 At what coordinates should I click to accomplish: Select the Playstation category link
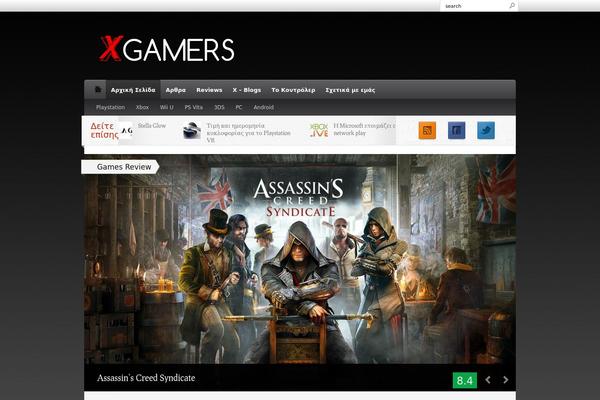tap(111, 107)
